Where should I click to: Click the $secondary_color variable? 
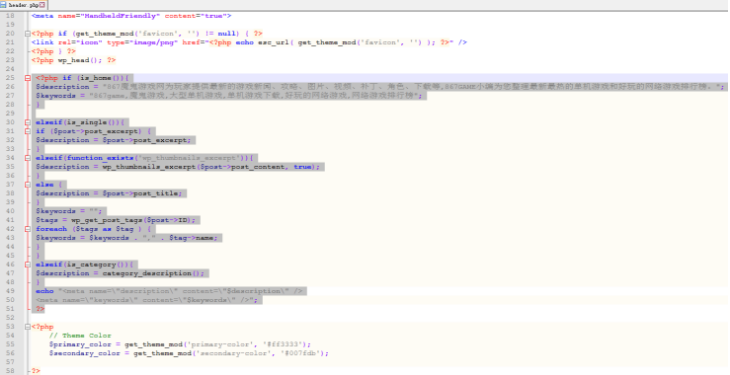85,353
